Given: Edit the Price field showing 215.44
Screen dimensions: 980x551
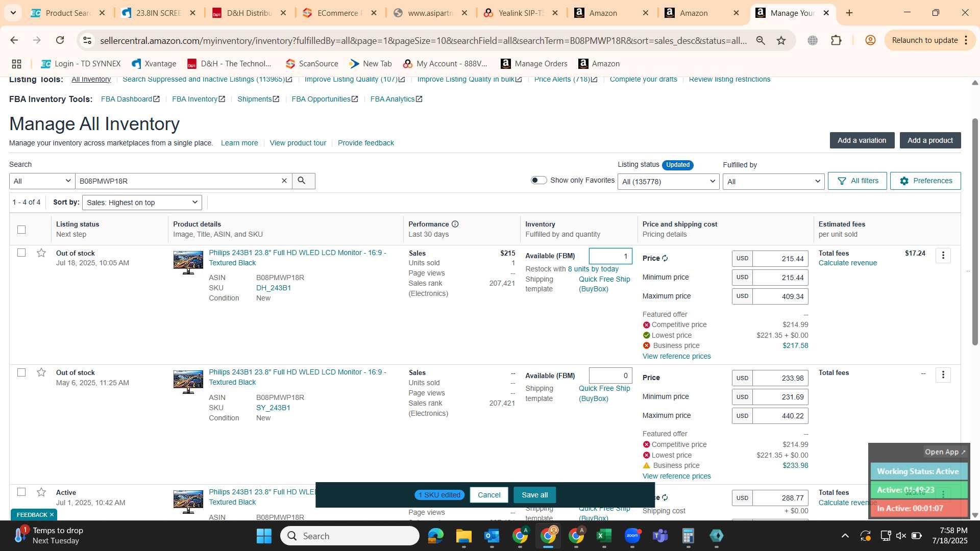Looking at the screenshot, I should [780, 259].
